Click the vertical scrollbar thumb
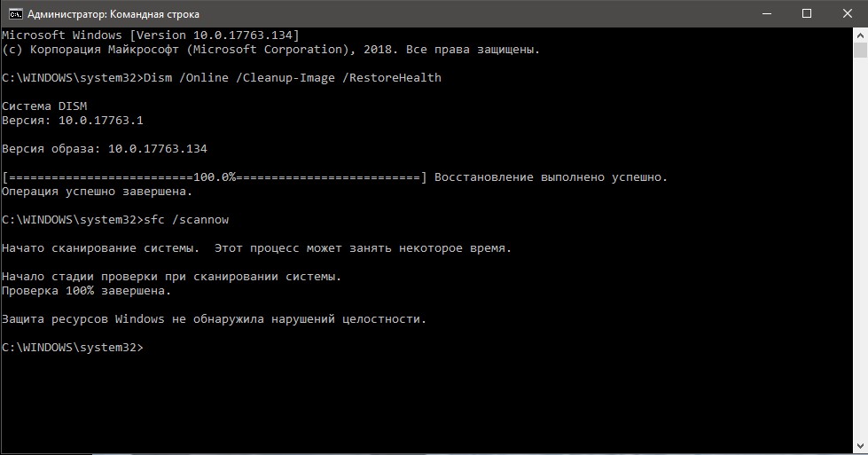868x455 pixels. point(860,50)
